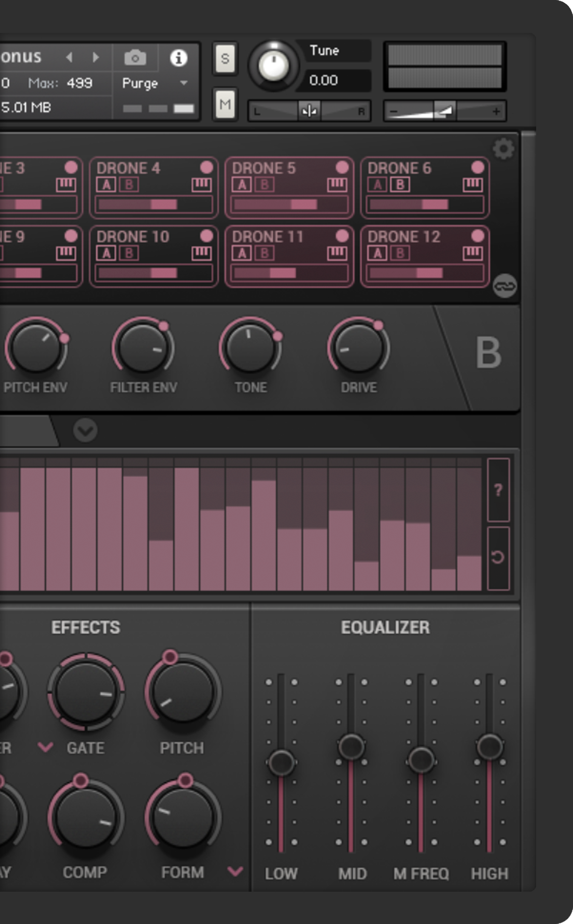
Task: Click the FORM effect knob
Action: [x=182, y=817]
